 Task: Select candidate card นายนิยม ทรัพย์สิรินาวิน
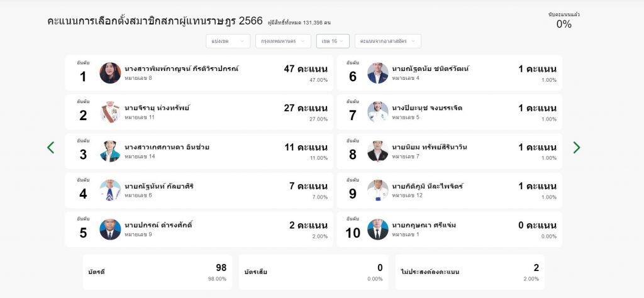pos(449,151)
